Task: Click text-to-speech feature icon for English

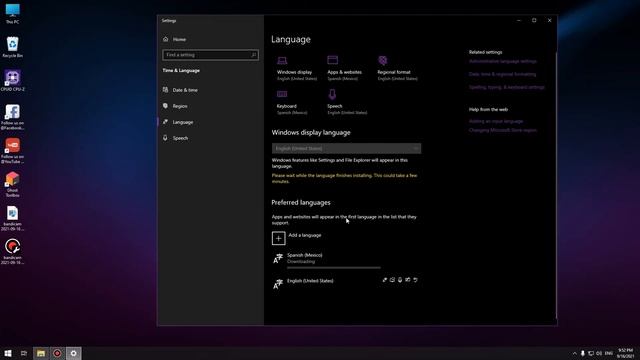Action: (x=392, y=280)
